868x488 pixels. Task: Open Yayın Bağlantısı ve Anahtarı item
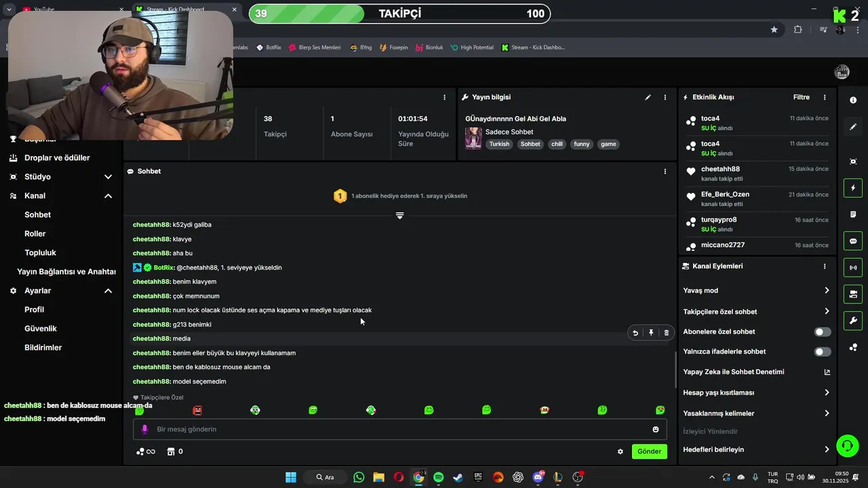pyautogui.click(x=66, y=272)
